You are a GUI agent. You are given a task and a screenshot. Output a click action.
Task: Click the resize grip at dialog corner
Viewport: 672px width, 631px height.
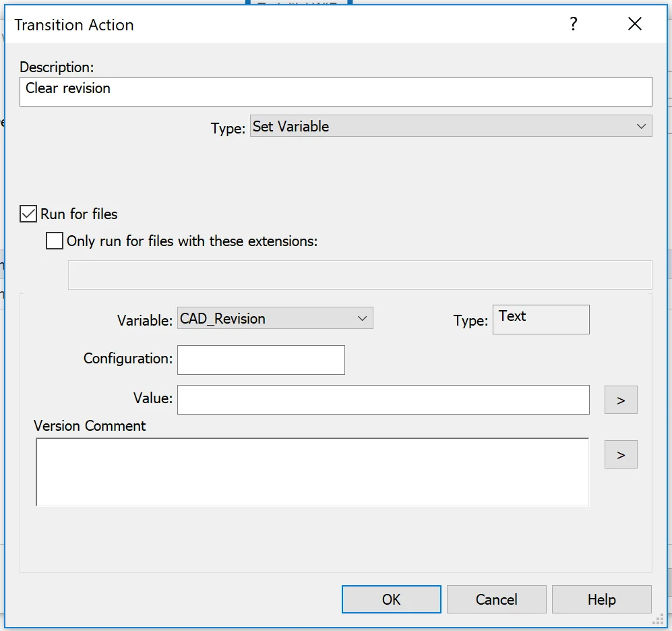pyautogui.click(x=657, y=620)
